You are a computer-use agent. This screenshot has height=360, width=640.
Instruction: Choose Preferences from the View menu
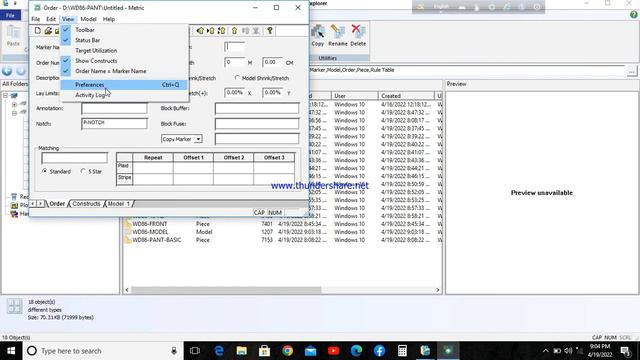[x=124, y=85]
